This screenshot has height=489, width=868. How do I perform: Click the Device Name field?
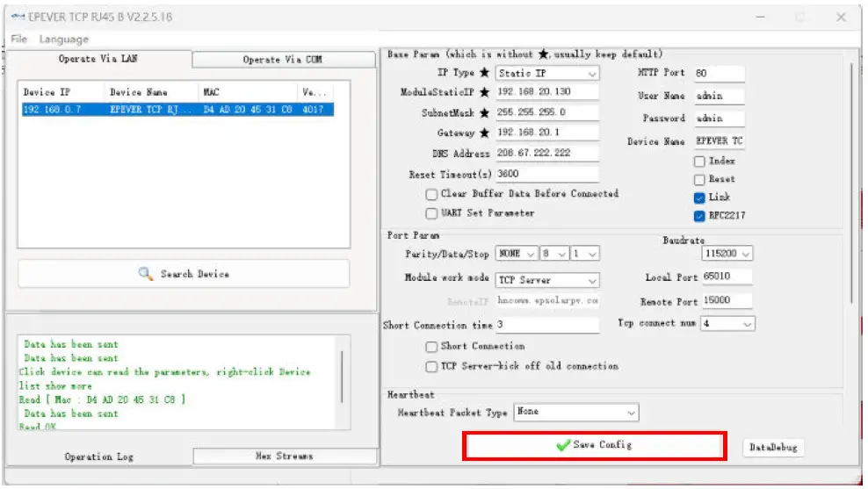pos(720,141)
